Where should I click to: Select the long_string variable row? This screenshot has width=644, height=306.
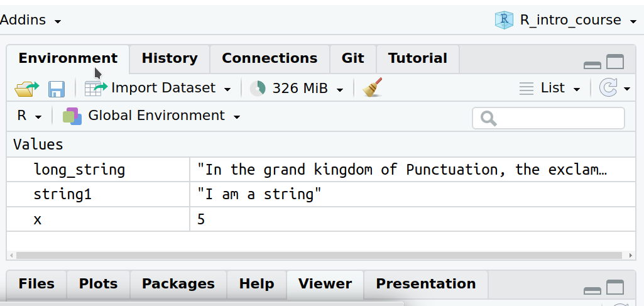[x=79, y=170]
